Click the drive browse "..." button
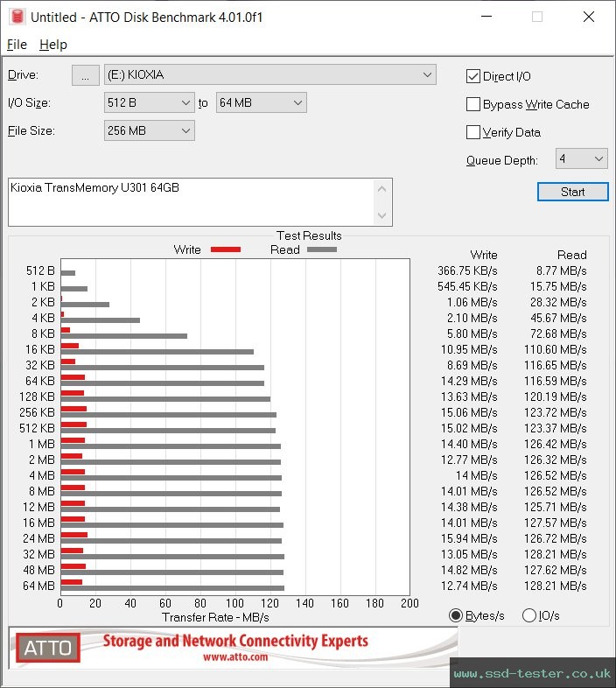The height and width of the screenshot is (688, 616). point(85,75)
